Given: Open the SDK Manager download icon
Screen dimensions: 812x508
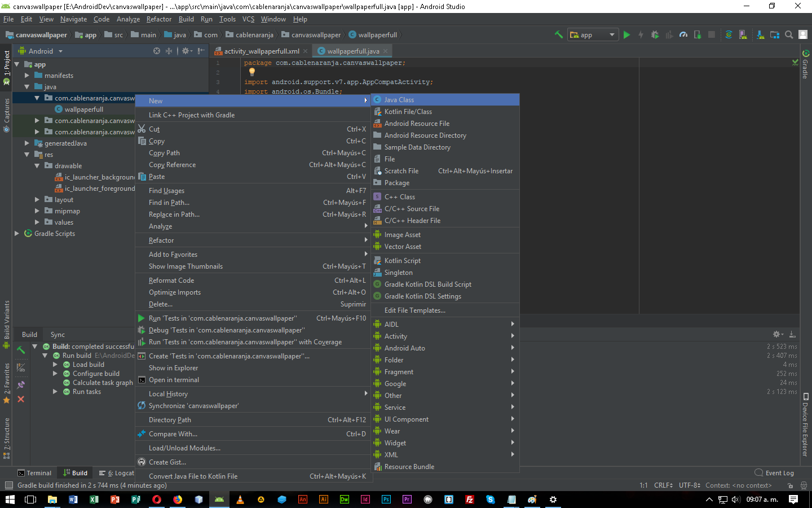Looking at the screenshot, I should [x=760, y=34].
